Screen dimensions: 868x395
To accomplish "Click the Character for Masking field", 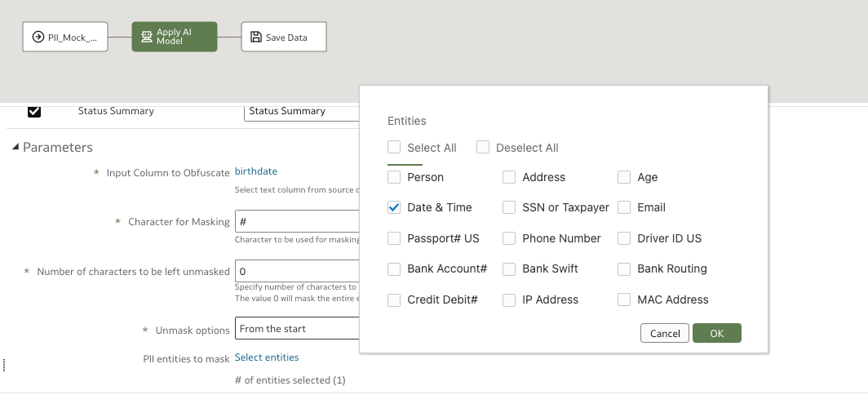I will pos(298,221).
